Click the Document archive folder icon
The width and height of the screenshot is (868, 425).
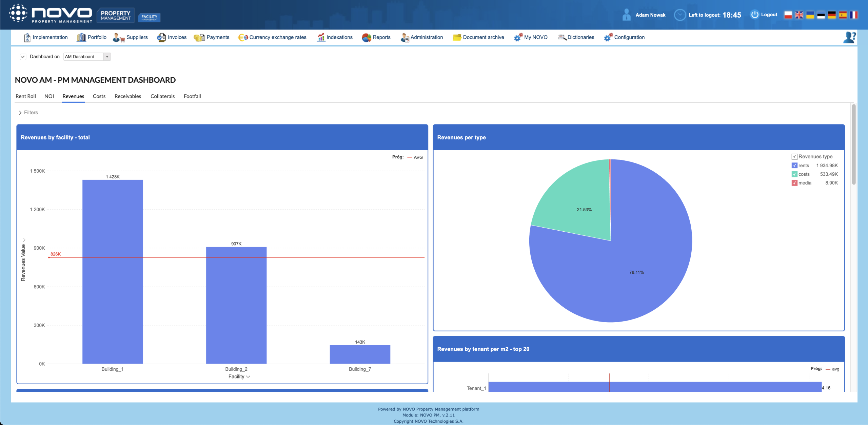tap(457, 38)
